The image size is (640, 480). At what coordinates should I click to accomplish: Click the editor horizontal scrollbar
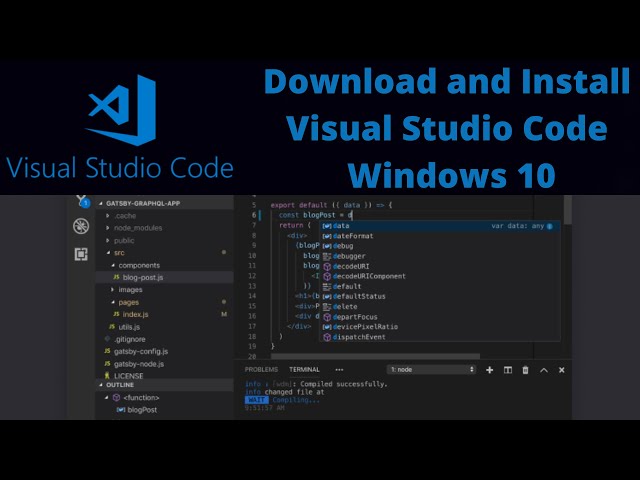coord(375,356)
